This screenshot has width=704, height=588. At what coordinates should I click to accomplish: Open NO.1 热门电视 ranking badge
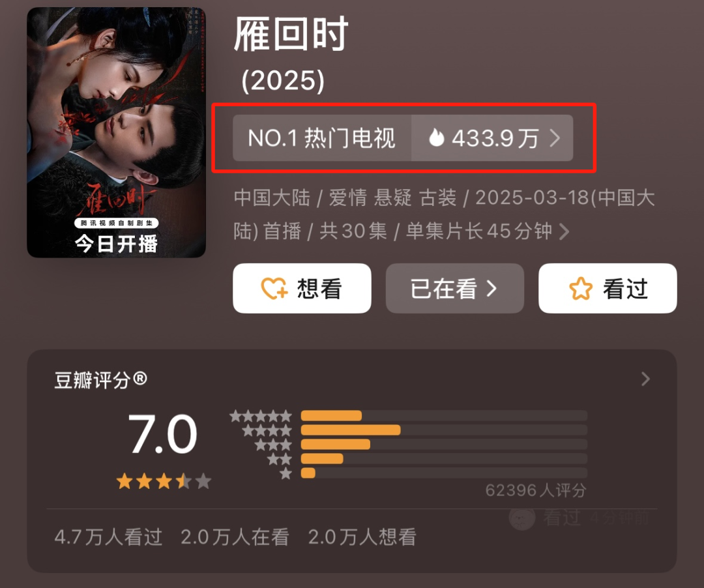tap(322, 138)
